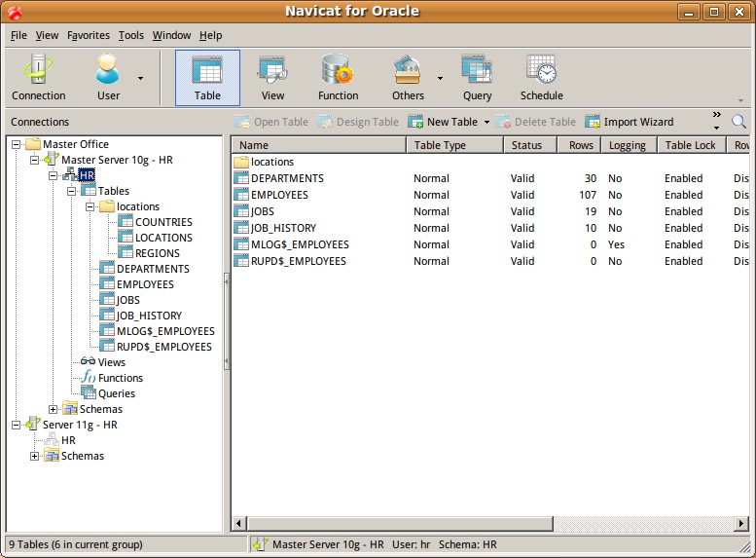Collapse the locations folder in tree
The image size is (756, 558).
(90, 206)
